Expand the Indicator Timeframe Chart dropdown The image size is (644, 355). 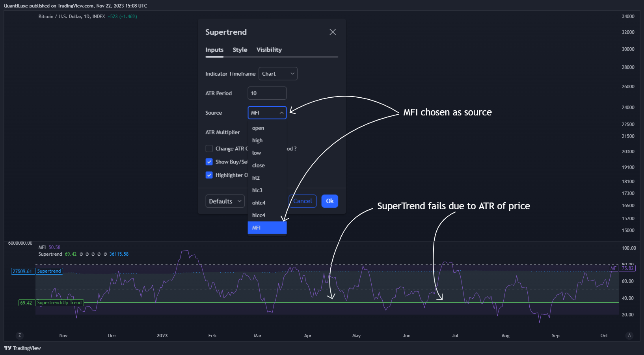[x=278, y=74]
